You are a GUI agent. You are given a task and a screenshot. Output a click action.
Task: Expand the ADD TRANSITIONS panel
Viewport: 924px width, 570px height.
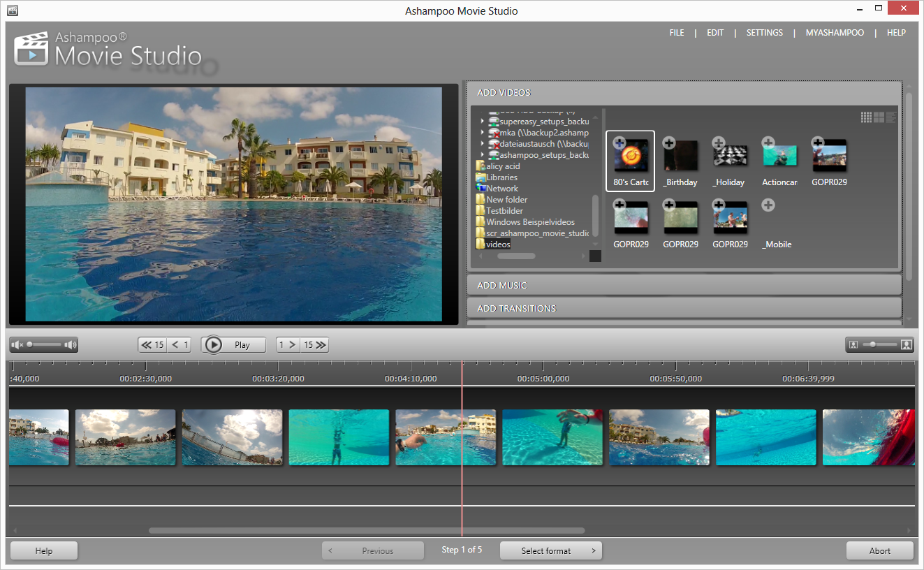684,308
